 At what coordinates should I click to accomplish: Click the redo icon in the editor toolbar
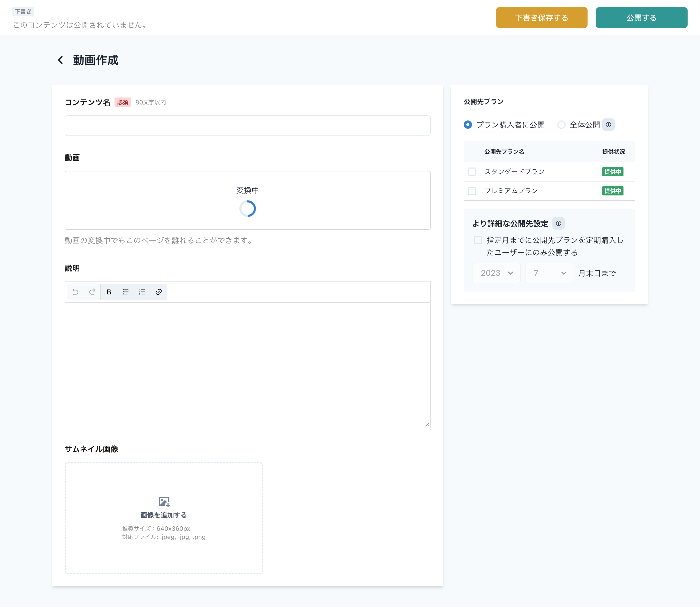[x=92, y=292]
